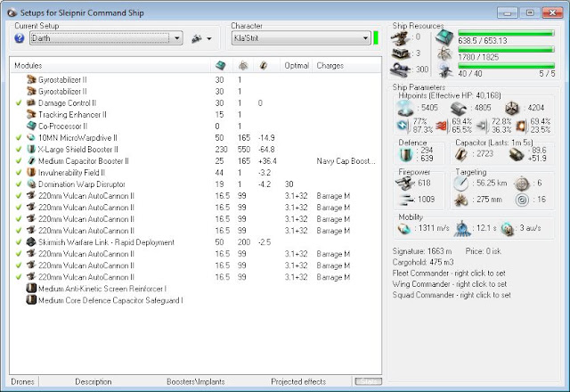This screenshot has height=392, width=570.
Task: Click the drone bandwidth resource icon
Action: coord(445,69)
